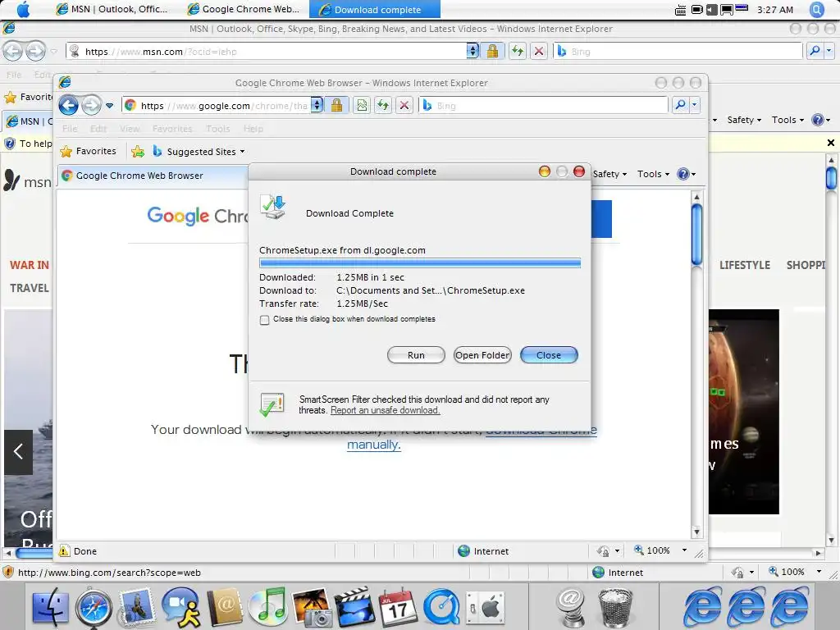Click the Back button in MSN window

(x=13, y=52)
